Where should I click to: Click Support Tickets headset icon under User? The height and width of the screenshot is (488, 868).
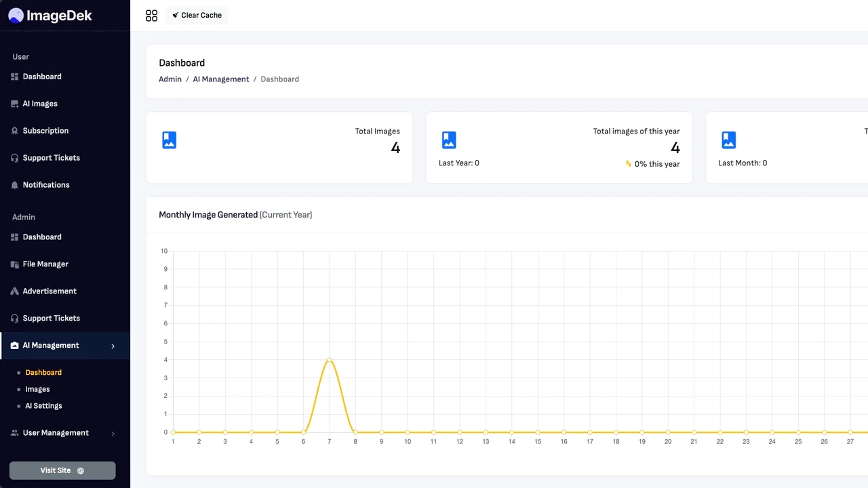click(15, 158)
